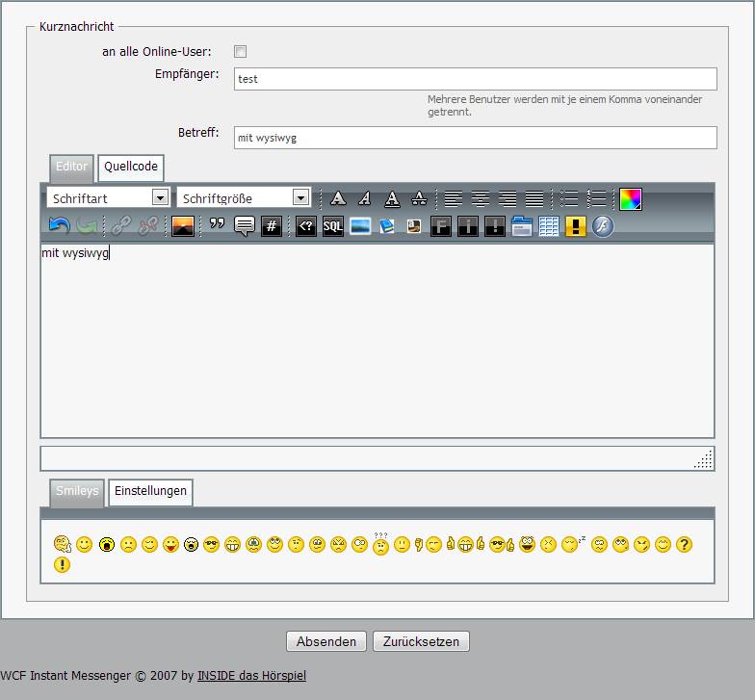Apply italic formatting with the slanted A
This screenshot has width=755, height=700.
click(x=365, y=198)
